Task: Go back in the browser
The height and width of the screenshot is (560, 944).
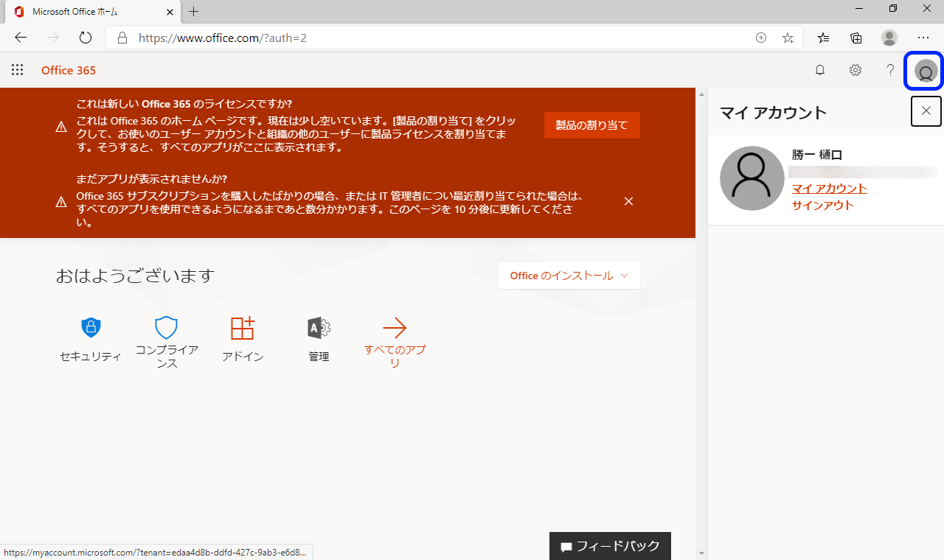Action: point(21,38)
